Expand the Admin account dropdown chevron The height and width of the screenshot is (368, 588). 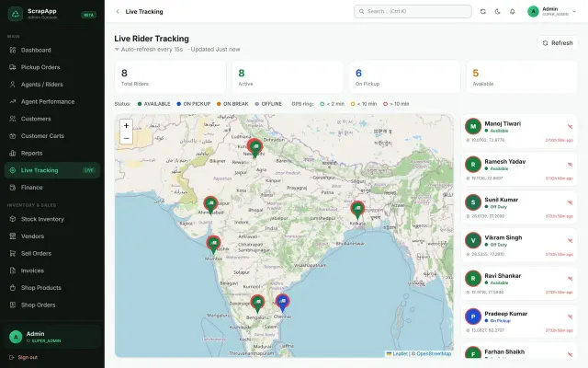click(574, 11)
